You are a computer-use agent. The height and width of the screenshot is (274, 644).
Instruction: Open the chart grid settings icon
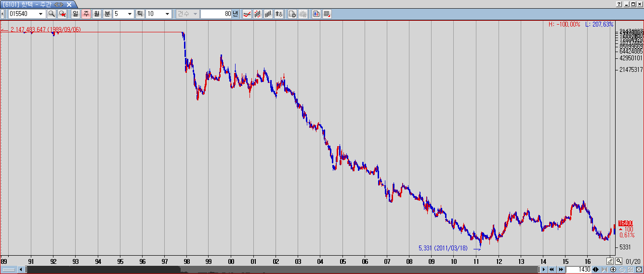(327, 14)
